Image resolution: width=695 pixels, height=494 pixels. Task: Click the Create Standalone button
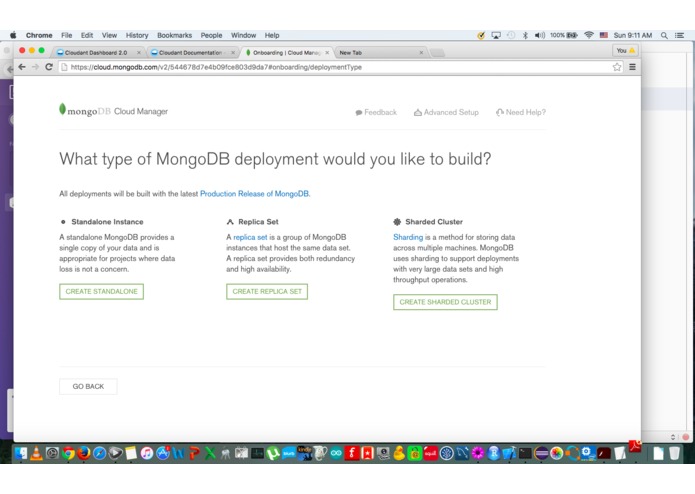[102, 292]
